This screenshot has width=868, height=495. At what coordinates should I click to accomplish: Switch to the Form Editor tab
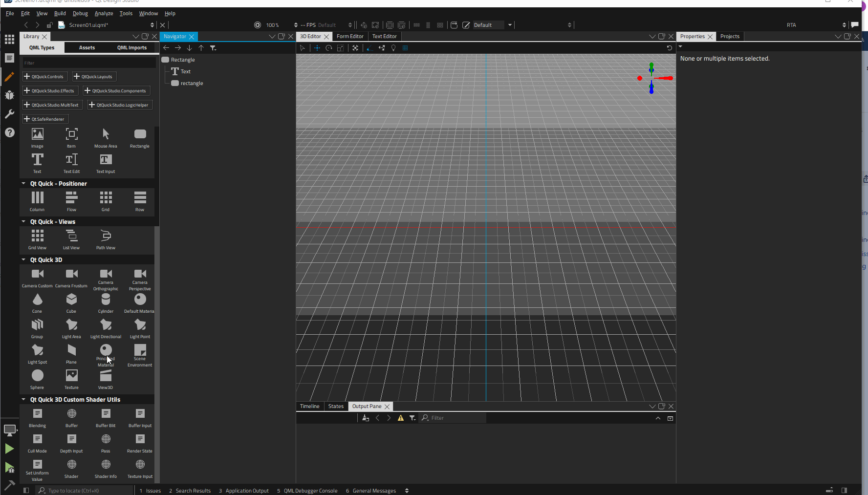350,36
